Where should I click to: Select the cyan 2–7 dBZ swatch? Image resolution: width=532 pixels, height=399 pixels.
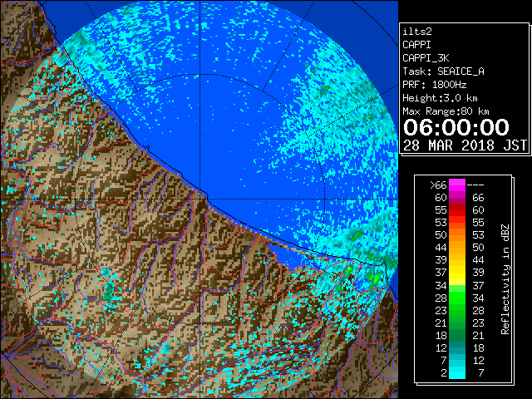[457, 372]
